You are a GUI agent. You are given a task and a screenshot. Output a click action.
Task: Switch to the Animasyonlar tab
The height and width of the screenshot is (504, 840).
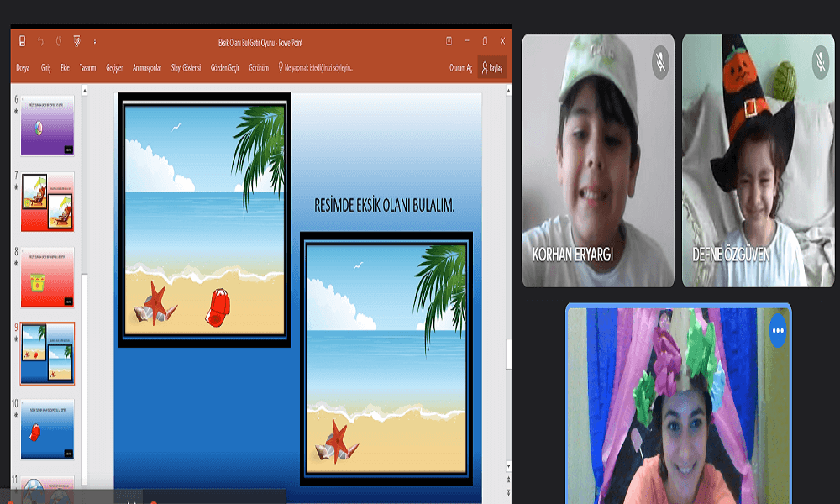point(147,68)
